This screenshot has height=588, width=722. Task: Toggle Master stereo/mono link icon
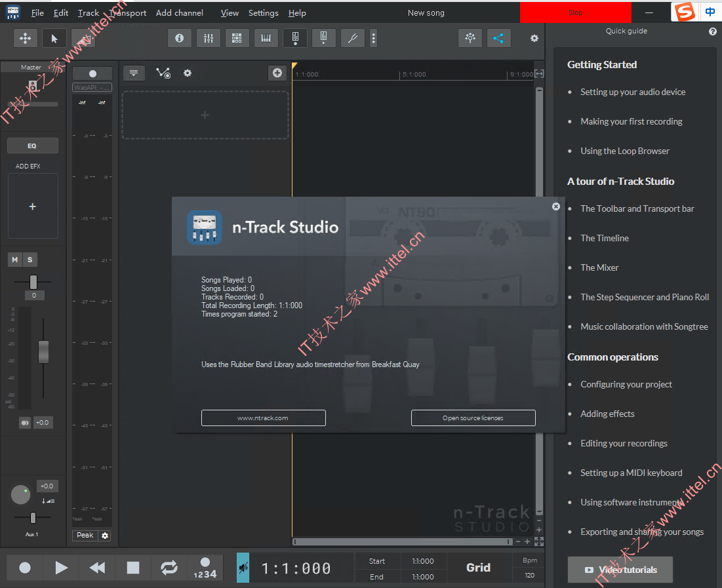pos(25,422)
